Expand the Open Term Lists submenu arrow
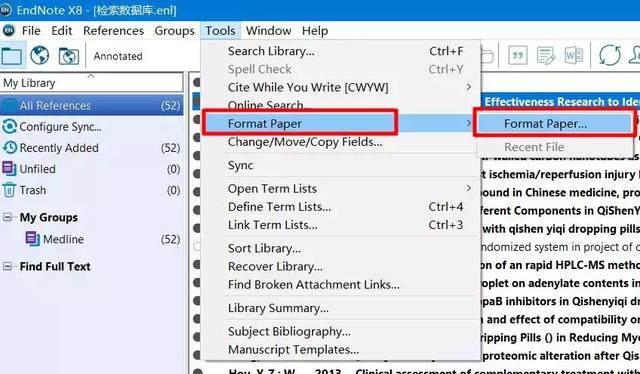 coord(469,188)
